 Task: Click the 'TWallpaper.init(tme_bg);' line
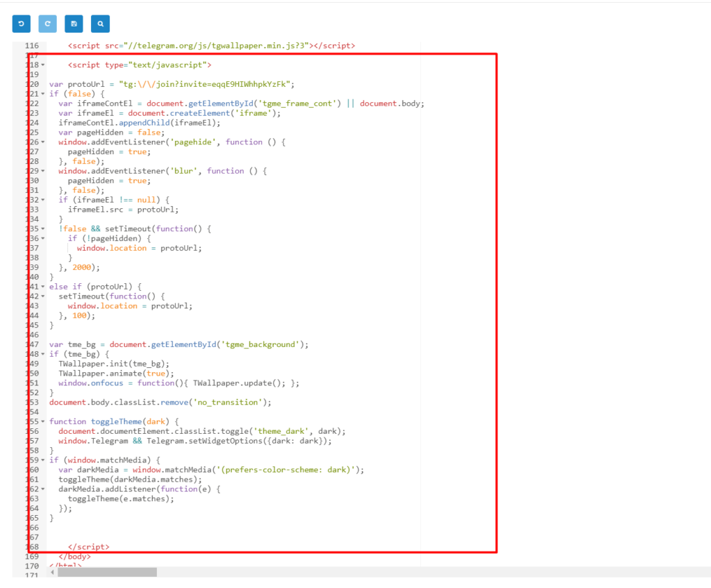[x=114, y=364]
